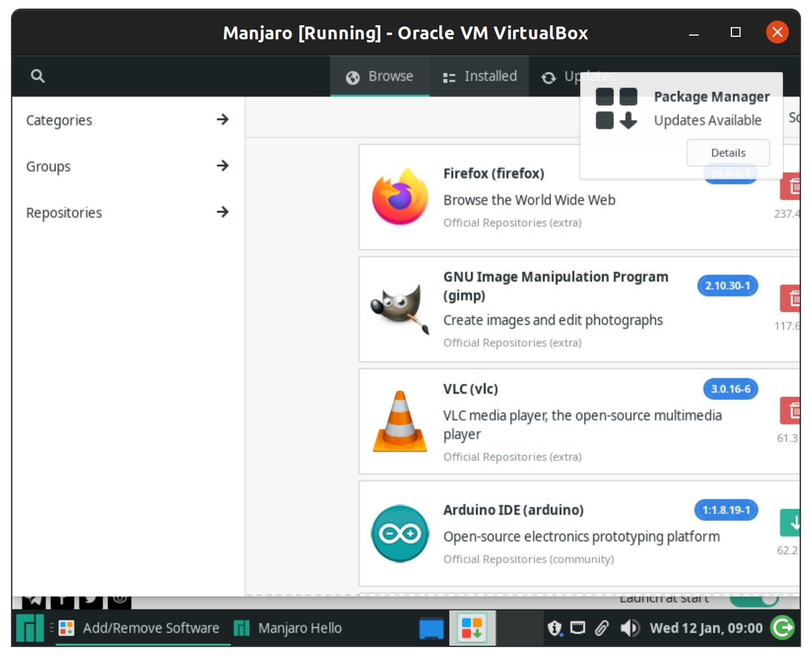
Task: Click the clipboard paperclip tray icon
Action: [x=601, y=628]
